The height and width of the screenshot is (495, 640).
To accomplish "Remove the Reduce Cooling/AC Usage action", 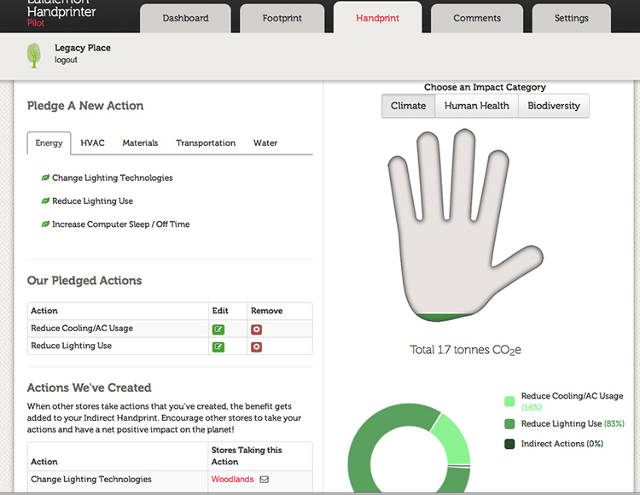I will [x=256, y=329].
